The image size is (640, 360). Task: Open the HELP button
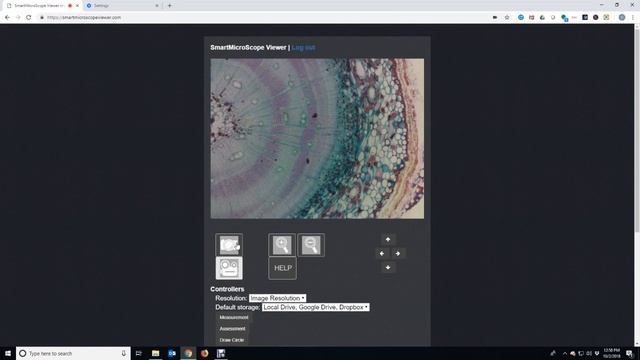(282, 268)
